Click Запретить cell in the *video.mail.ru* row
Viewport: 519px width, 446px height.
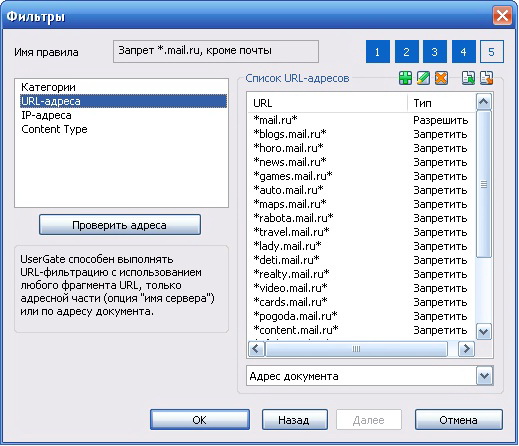point(440,288)
